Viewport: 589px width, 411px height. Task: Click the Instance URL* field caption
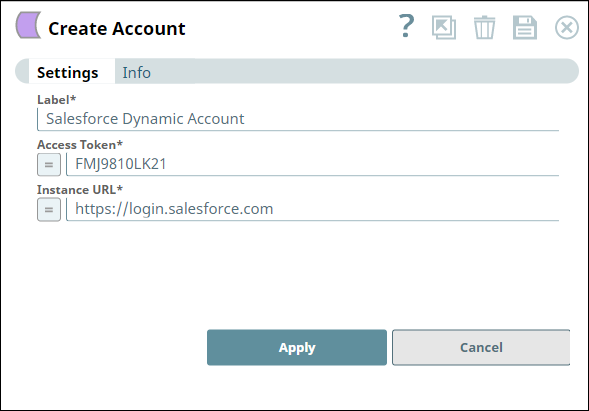pos(80,190)
